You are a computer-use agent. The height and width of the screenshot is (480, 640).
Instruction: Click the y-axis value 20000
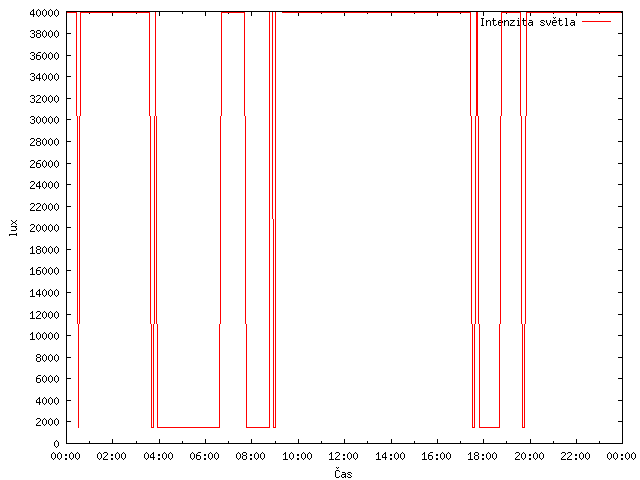click(x=44, y=228)
